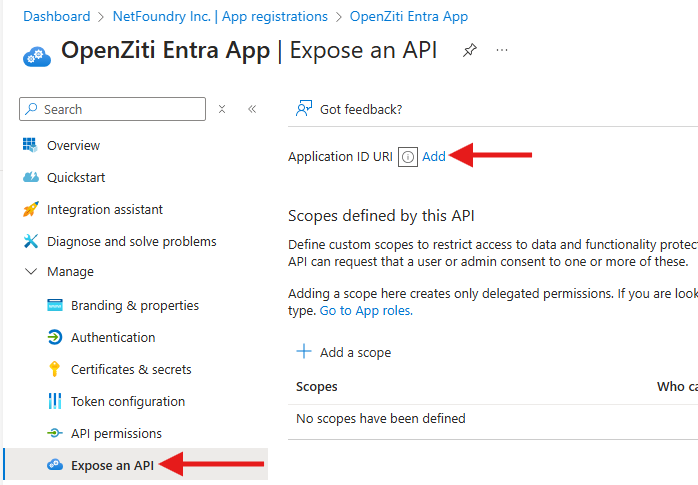This screenshot has width=698, height=485.
Task: Open NetFoundry Inc. App registrations breadcrumb
Action: point(219,16)
